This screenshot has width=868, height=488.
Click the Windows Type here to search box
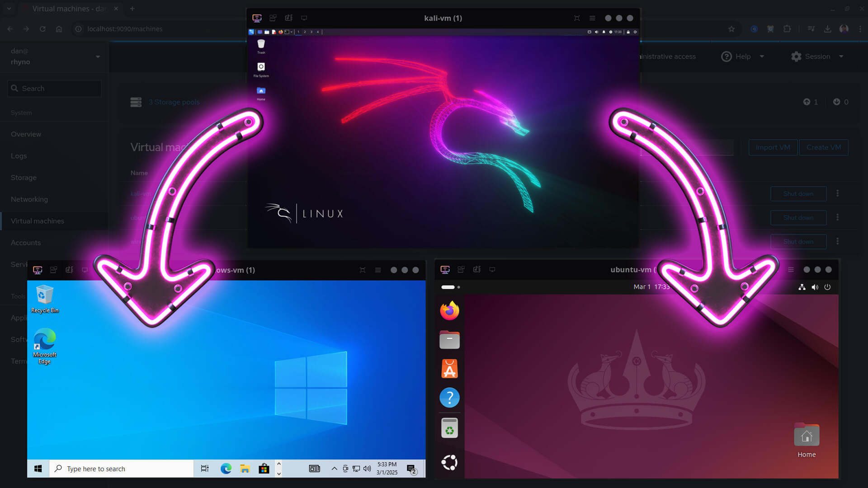[x=122, y=469]
